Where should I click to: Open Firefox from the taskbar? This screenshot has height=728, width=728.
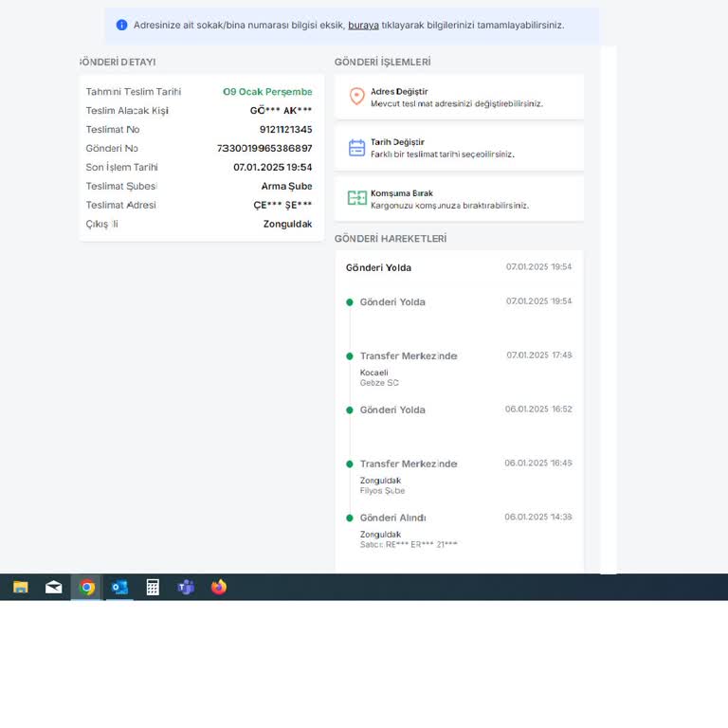click(x=219, y=587)
